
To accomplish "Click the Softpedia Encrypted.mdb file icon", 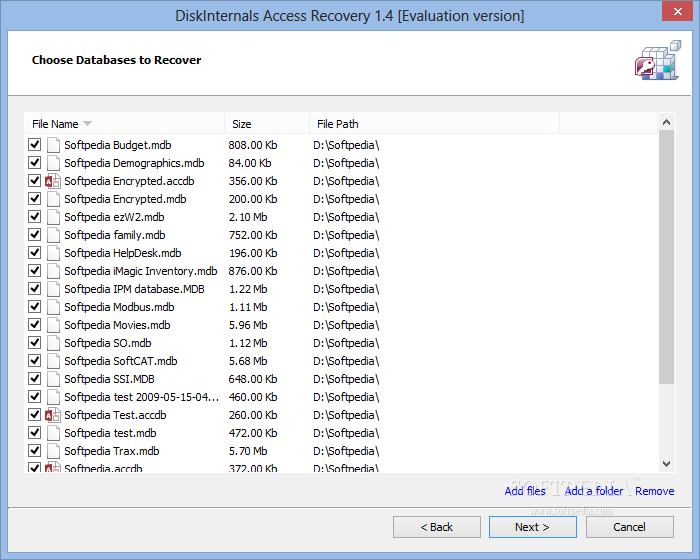I will (53, 199).
